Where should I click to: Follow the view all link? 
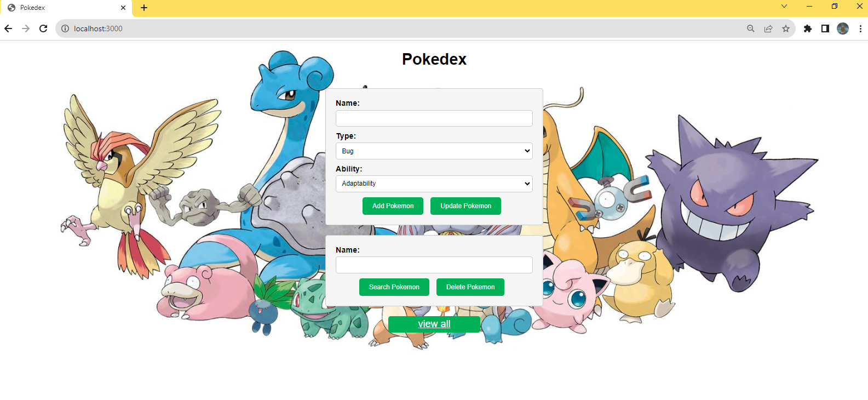434,324
